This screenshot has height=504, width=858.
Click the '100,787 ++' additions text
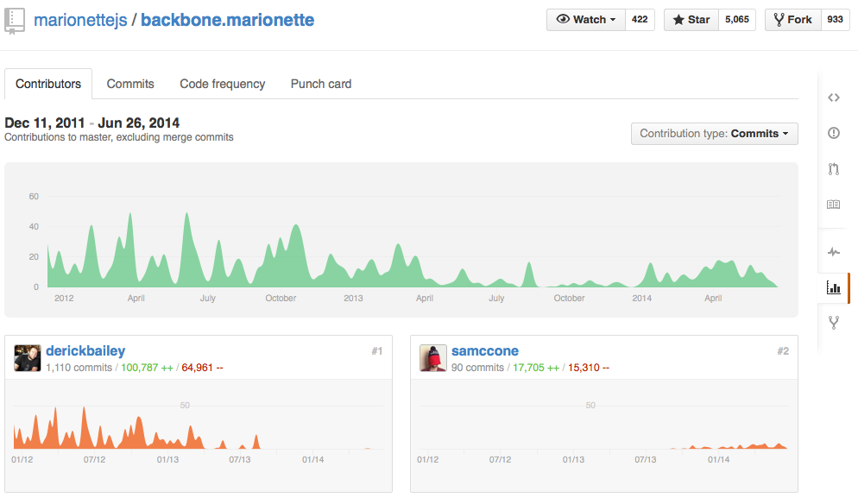tap(147, 368)
